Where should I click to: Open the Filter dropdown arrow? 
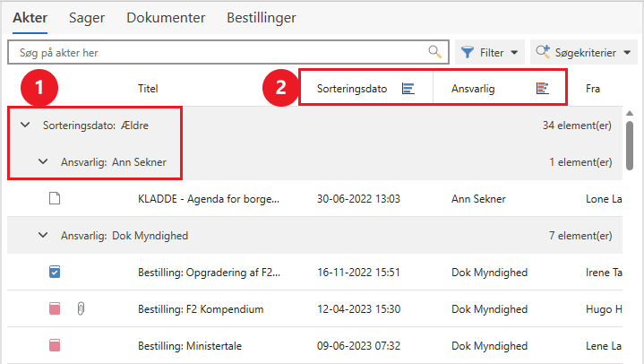514,53
